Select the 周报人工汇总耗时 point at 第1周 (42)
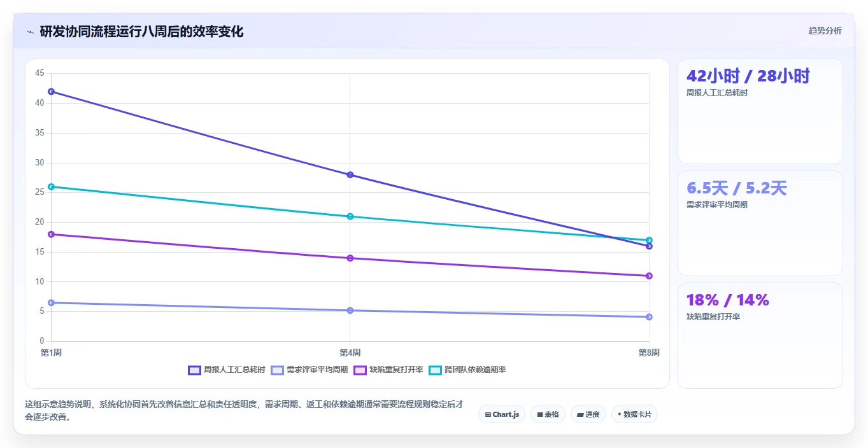The height and width of the screenshot is (448, 868). [51, 92]
